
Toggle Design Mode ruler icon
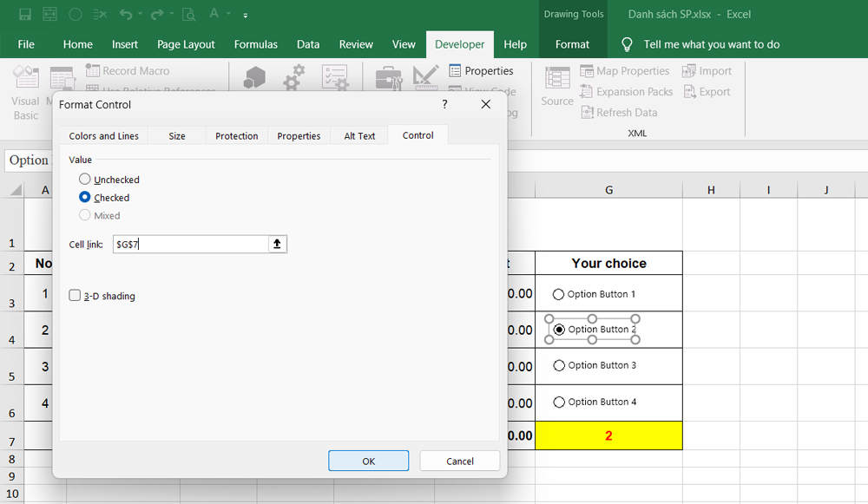425,77
